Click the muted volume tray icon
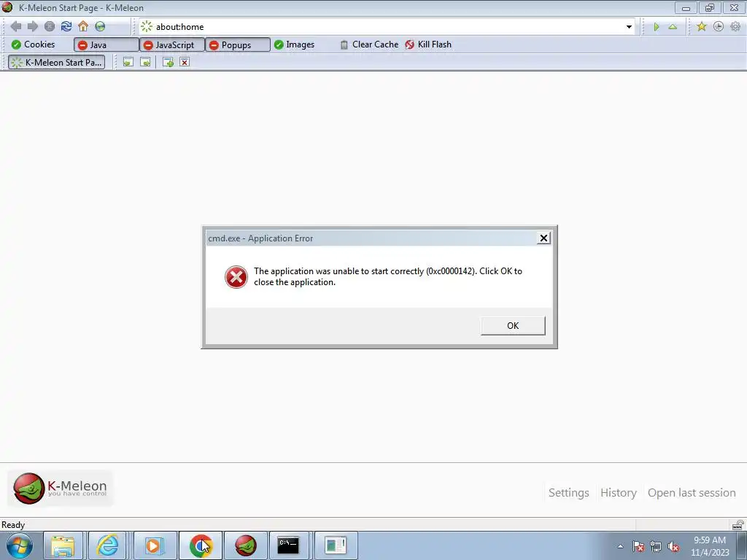The image size is (747, 560). point(673,546)
